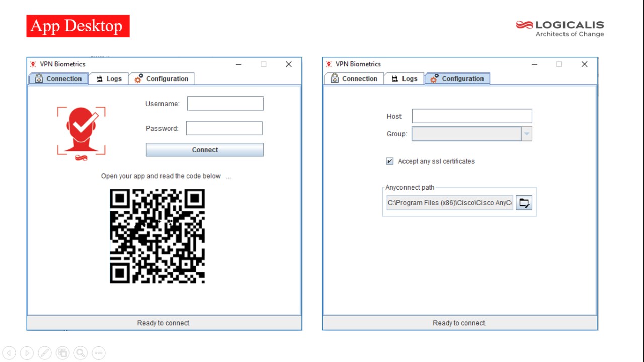Focus the Username input field
The height and width of the screenshot is (362, 644).
(x=225, y=104)
